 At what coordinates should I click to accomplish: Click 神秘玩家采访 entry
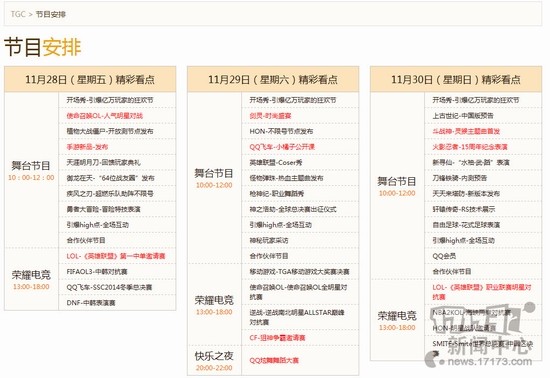(269, 241)
